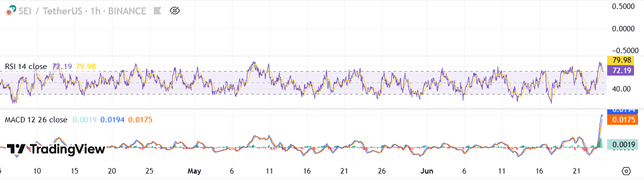Click the 0.0000 price scale value
The image size is (644, 183).
click(x=623, y=29)
